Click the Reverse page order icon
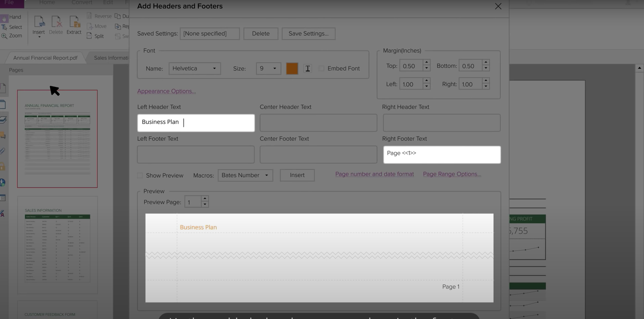The image size is (644, 319). (89, 16)
